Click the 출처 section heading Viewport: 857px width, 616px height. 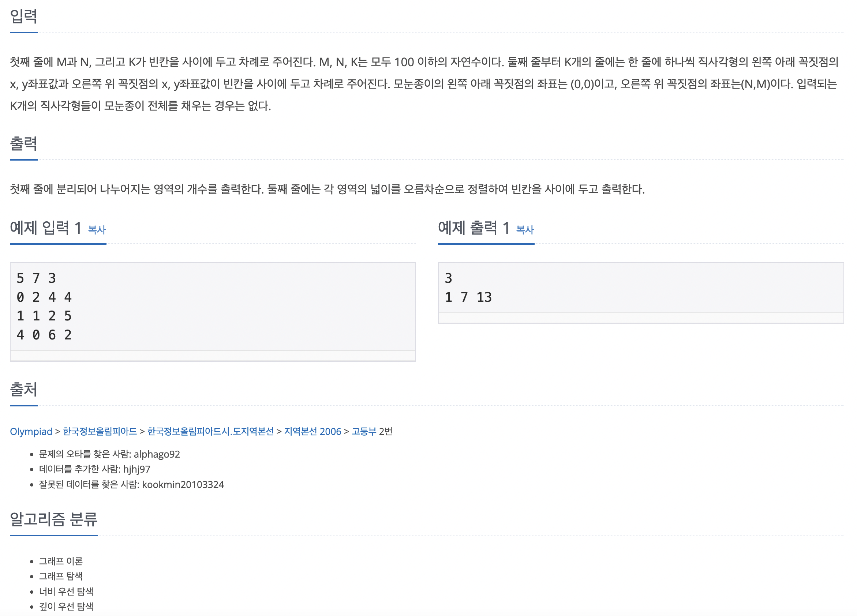click(23, 390)
